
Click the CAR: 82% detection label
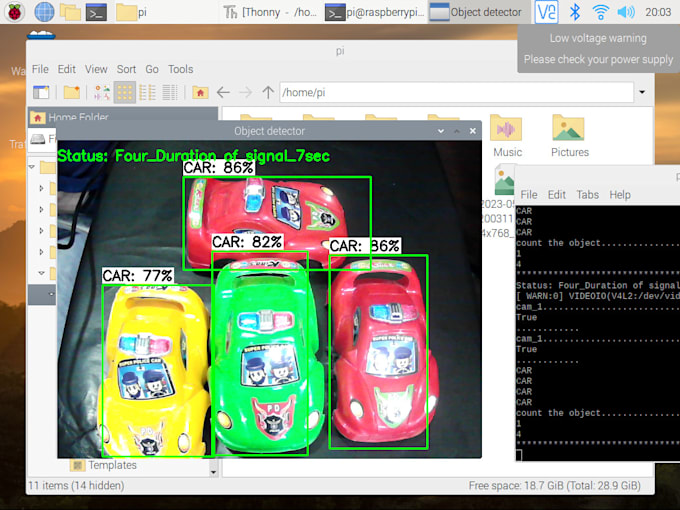247,242
